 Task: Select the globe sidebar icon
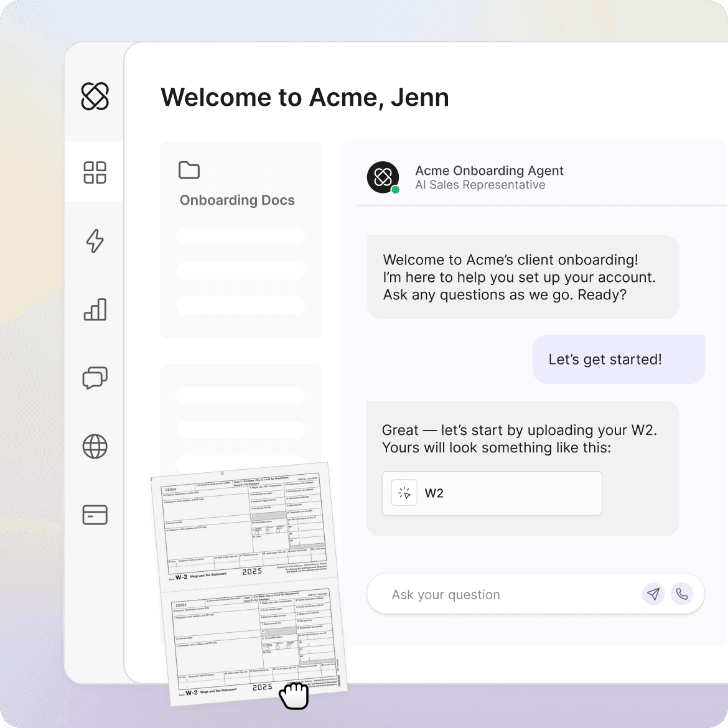point(95,446)
